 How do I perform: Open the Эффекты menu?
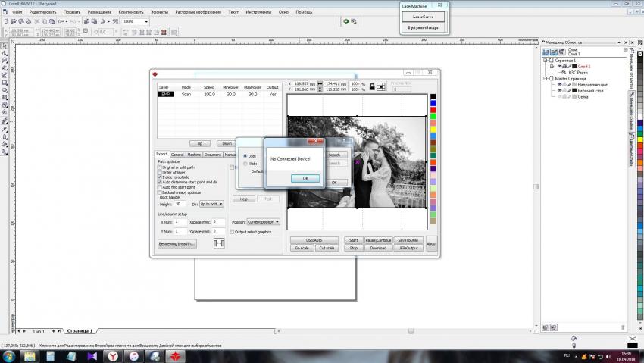[159, 13]
